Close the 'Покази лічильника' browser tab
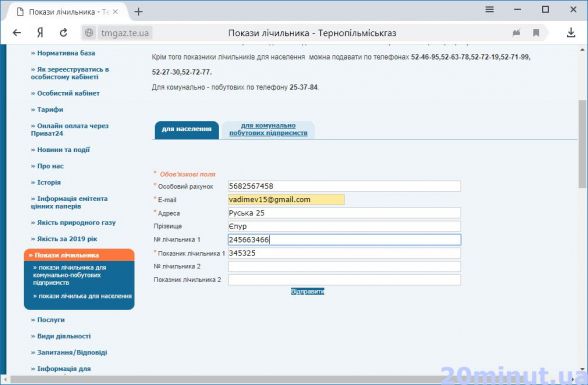Screen dimensions: 588x385 tap(116, 12)
